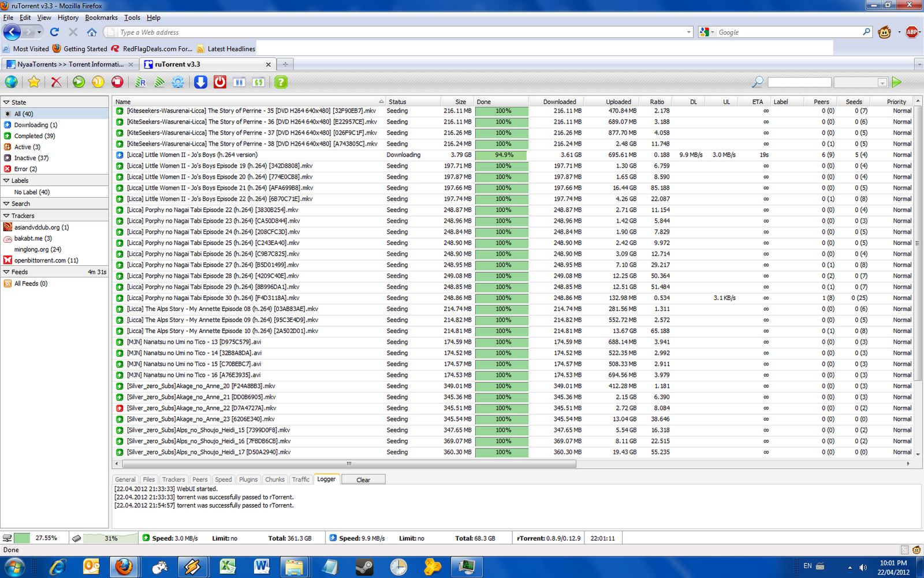Viewport: 924px width, 578px height.
Task: Collapse the Feeds panel
Action: pos(6,272)
